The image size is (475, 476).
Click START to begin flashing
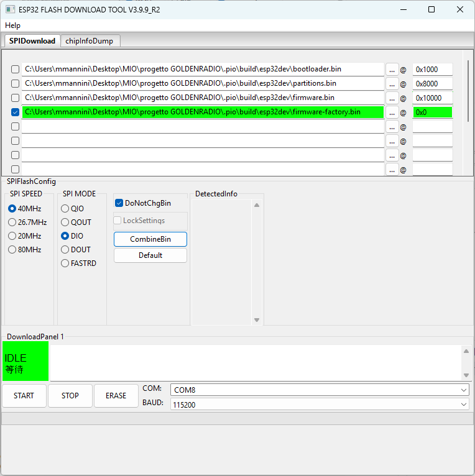[24, 396]
